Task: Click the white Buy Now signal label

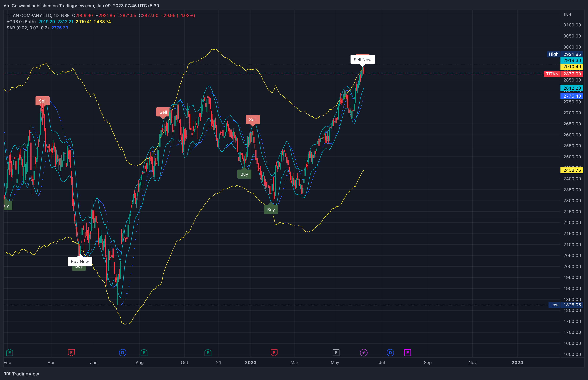Action: [80, 261]
